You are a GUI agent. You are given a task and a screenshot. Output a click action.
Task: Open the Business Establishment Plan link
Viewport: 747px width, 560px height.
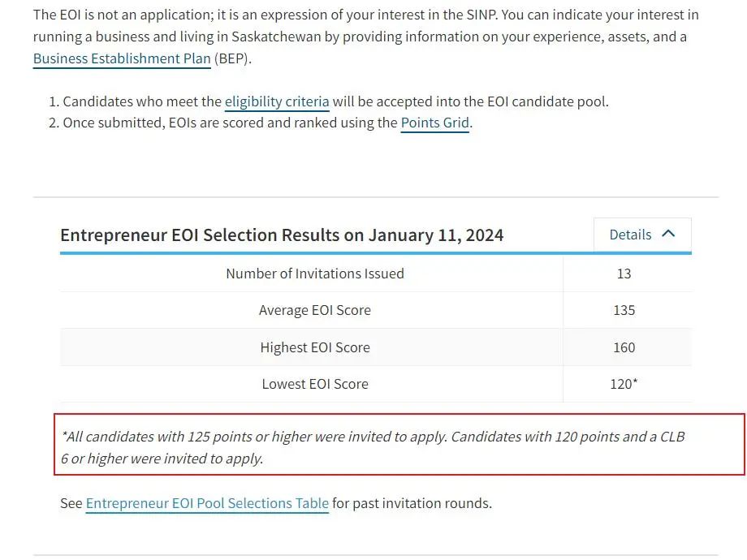pyautogui.click(x=122, y=59)
